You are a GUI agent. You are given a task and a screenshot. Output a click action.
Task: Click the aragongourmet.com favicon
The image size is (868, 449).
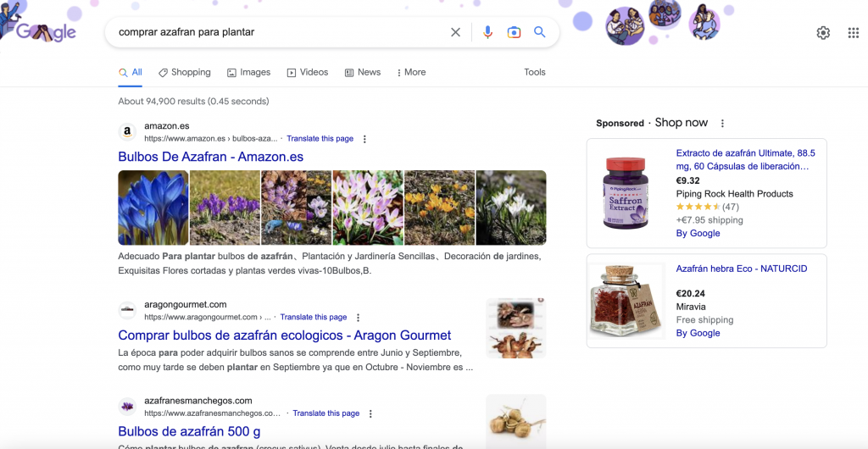pos(127,310)
